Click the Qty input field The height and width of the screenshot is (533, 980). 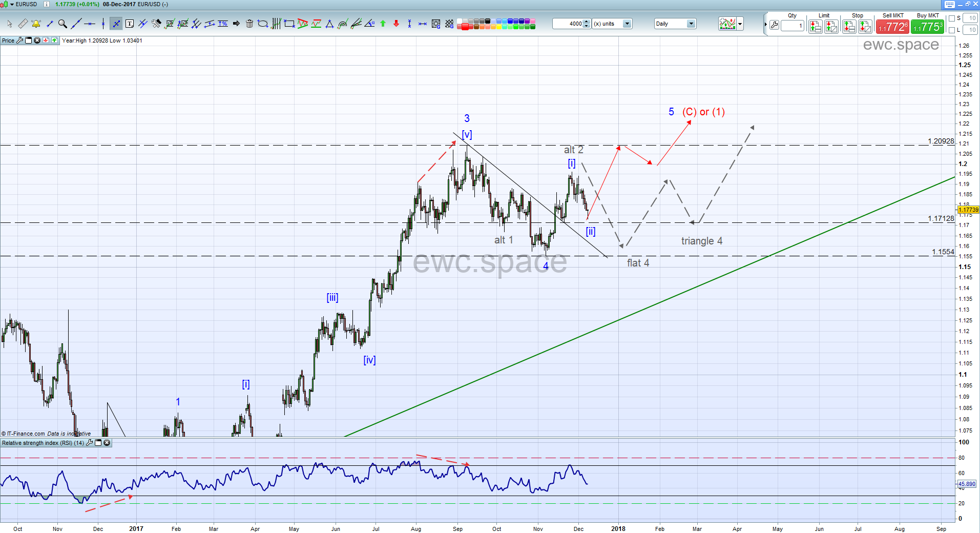(x=792, y=26)
